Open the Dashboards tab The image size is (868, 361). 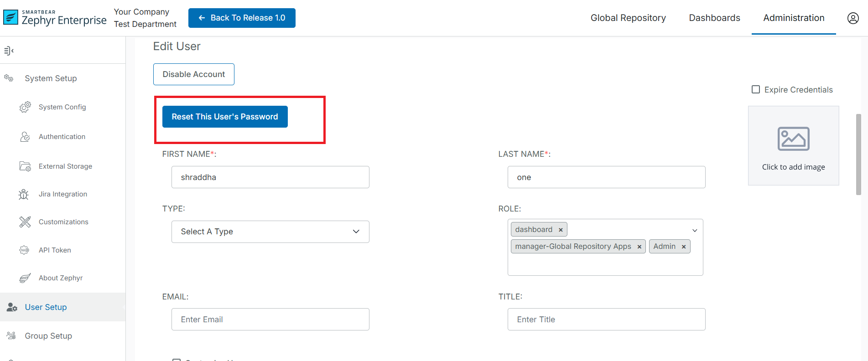[x=714, y=18]
